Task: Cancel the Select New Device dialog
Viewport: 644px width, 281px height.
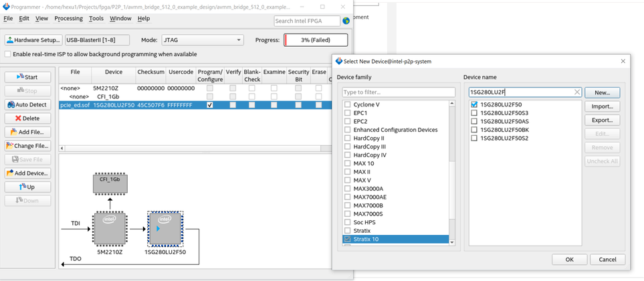Action: point(607,260)
